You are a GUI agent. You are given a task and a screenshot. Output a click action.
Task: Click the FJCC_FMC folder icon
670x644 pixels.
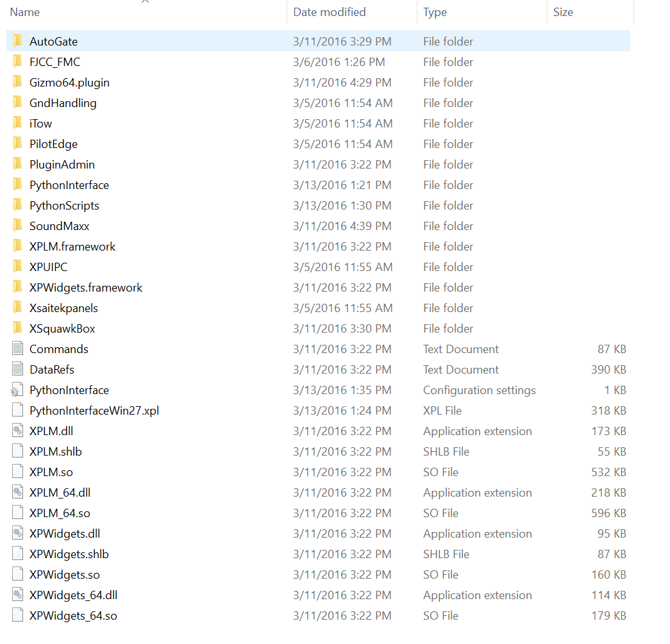[17, 62]
